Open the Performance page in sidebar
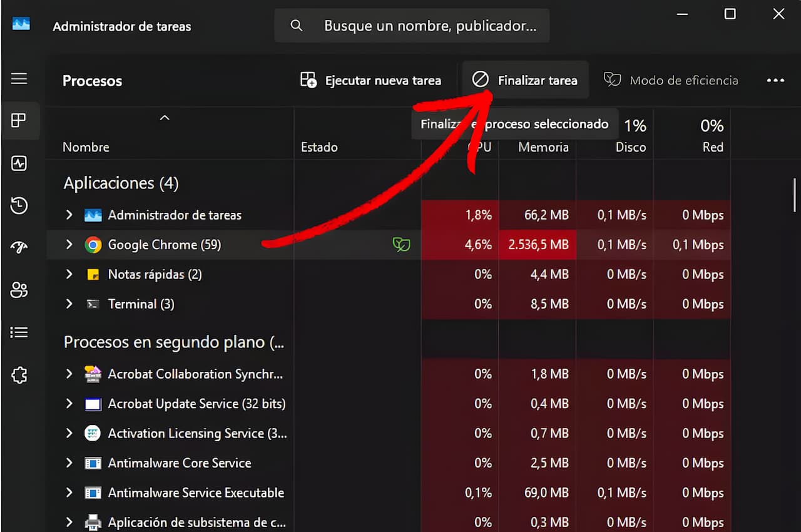Viewport: 801px width, 532px height. pyautogui.click(x=19, y=163)
